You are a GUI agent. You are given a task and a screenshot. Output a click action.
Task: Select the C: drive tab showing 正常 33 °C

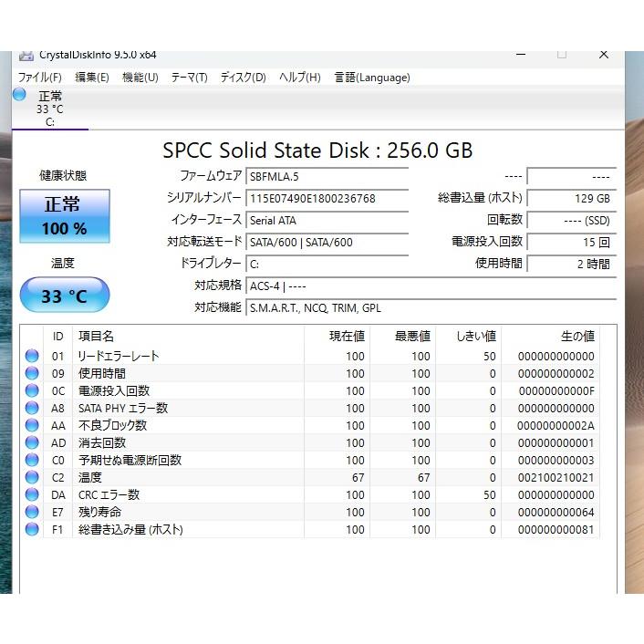click(x=49, y=108)
